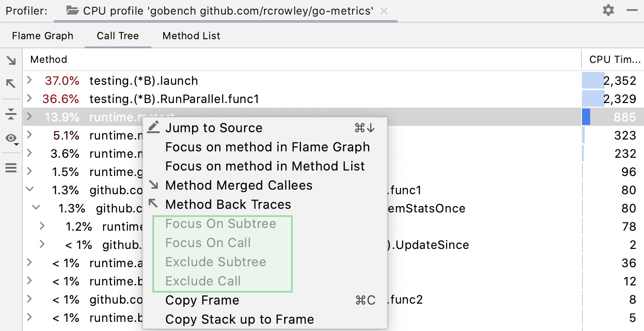The height and width of the screenshot is (331, 644).
Task: Switch to the Method List tab
Action: (191, 36)
